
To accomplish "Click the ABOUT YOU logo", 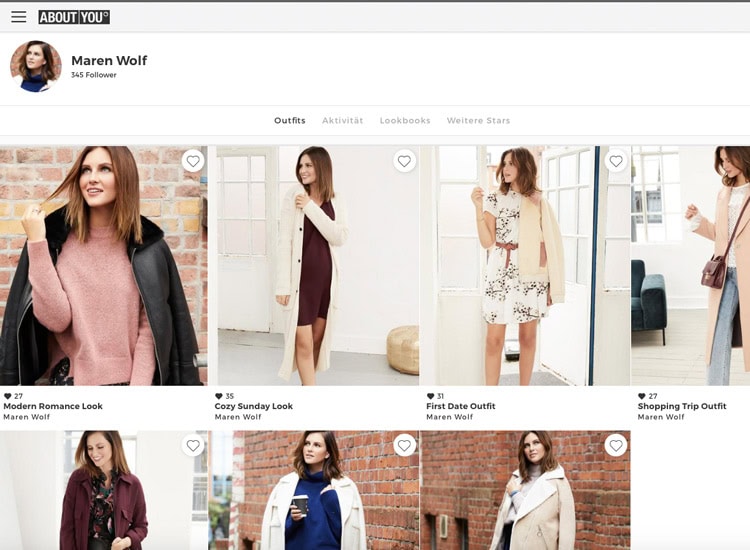I will pyautogui.click(x=74, y=17).
